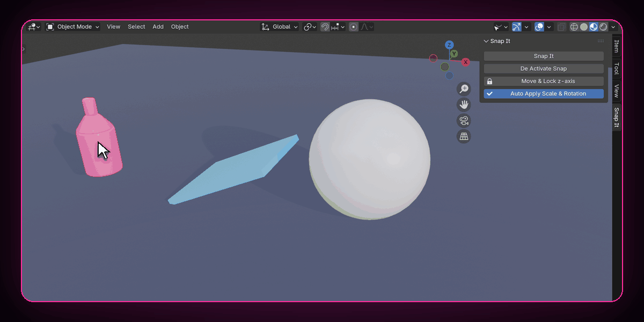Open the Global transform orientation dropdown
This screenshot has height=322, width=644.
[x=280, y=27]
